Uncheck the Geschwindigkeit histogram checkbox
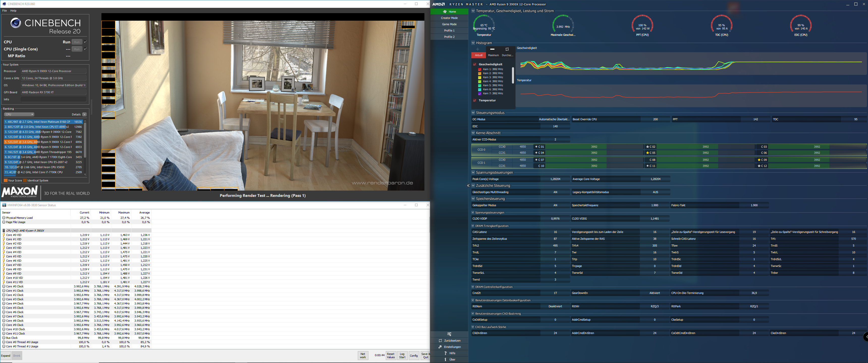The width and height of the screenshot is (868, 363). tap(474, 64)
